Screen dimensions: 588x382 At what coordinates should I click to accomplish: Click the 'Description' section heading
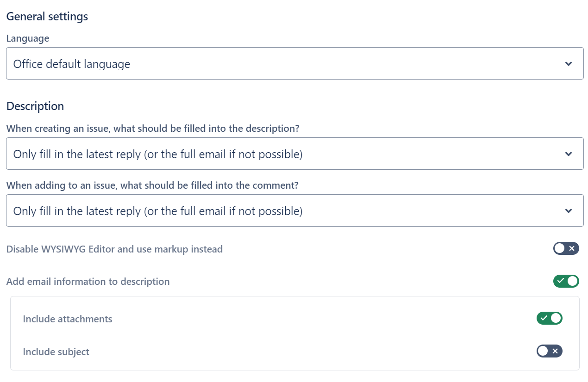[x=35, y=106]
